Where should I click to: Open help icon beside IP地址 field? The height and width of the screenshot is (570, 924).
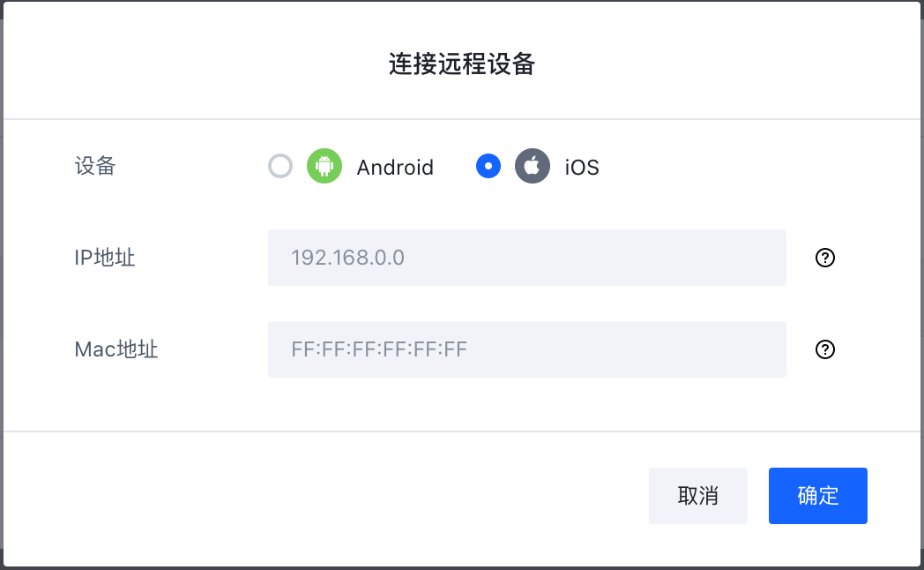click(825, 258)
